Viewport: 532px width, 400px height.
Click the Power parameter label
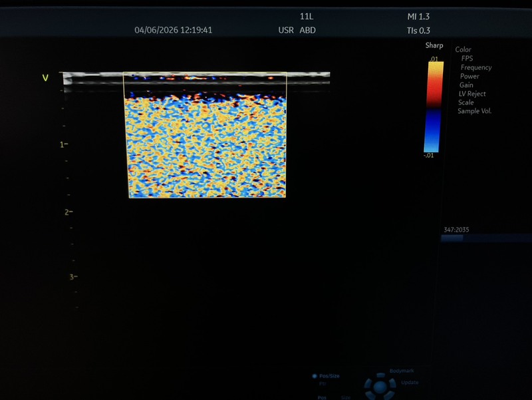click(x=469, y=76)
